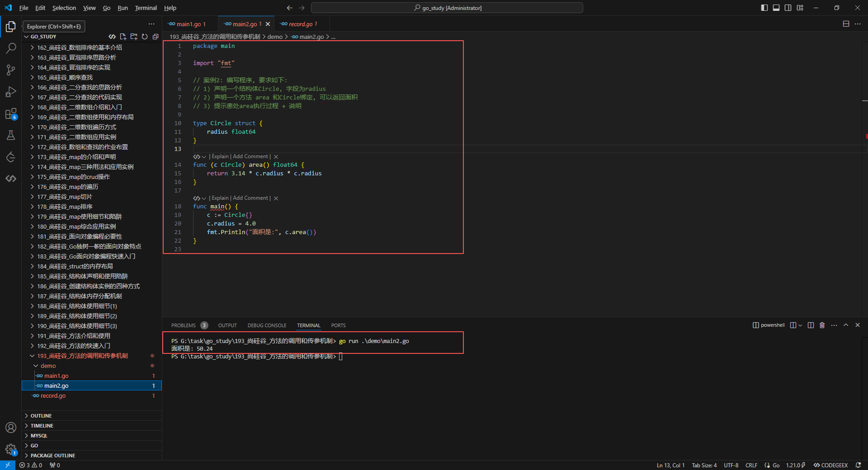Click the New Folder icon in the Explorer header

point(134,37)
